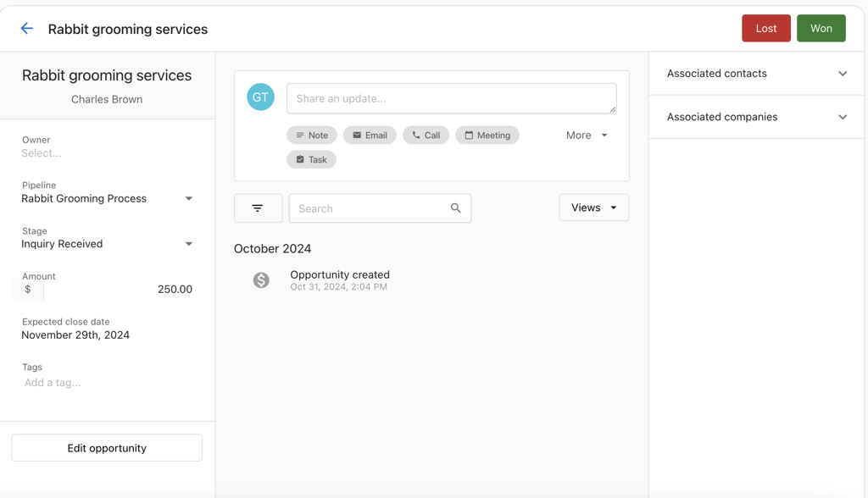
Task: Open the Pipeline dropdown
Action: tap(188, 198)
